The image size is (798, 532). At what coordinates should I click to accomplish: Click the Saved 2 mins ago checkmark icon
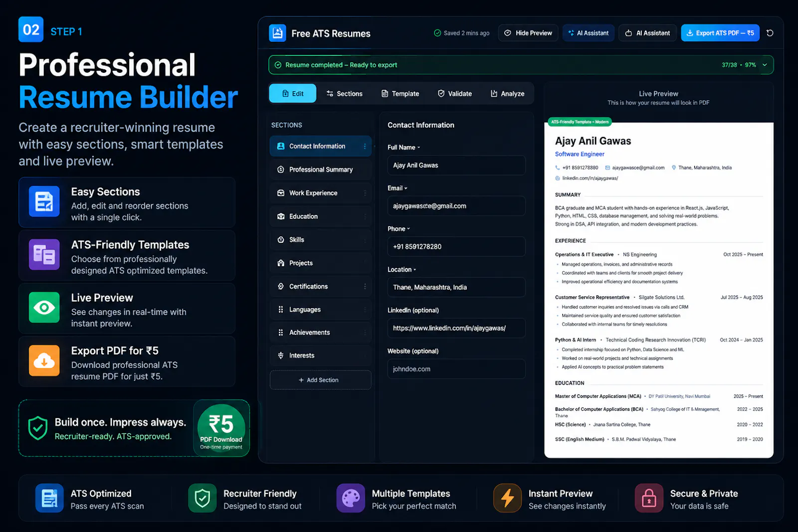(x=437, y=33)
